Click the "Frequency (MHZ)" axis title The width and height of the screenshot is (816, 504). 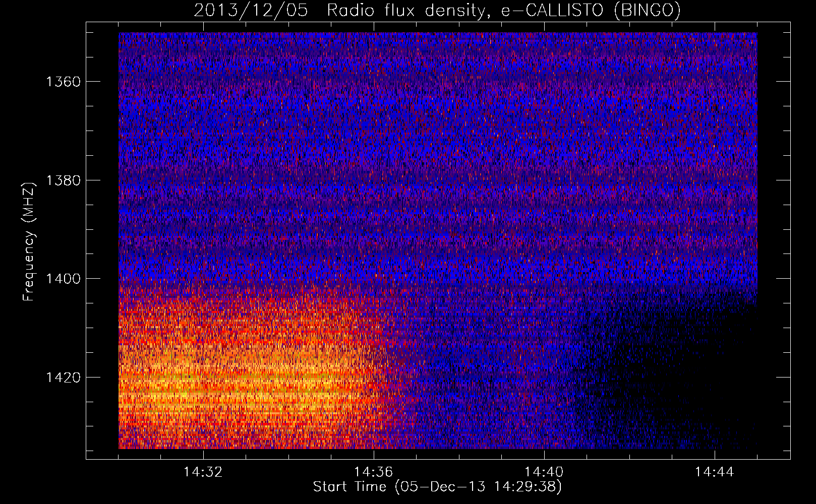29,242
